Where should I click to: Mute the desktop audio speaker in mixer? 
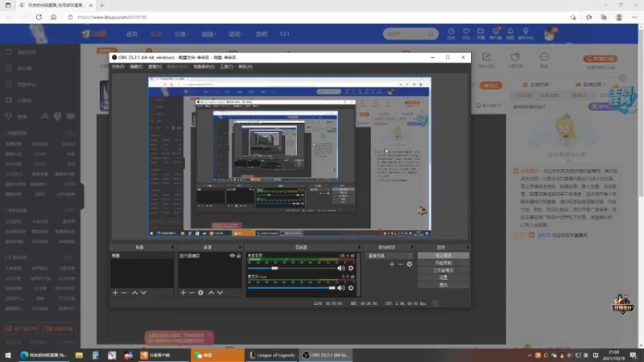click(x=341, y=268)
